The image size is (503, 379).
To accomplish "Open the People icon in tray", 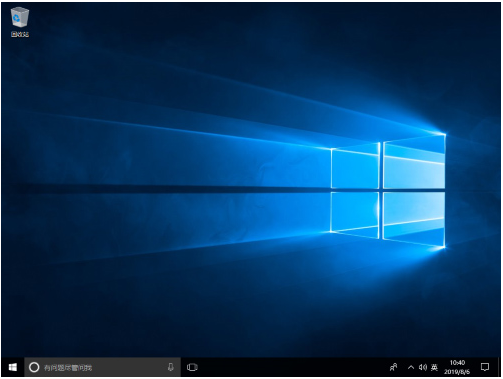I will pos(393,367).
